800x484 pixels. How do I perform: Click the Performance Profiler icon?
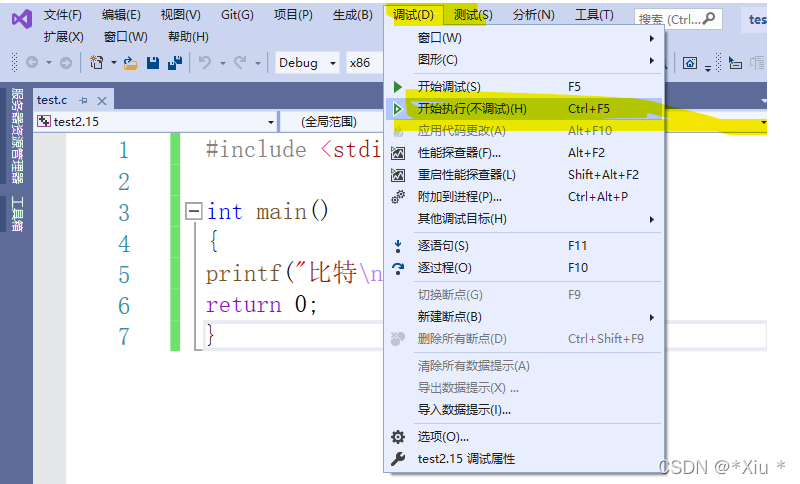click(x=398, y=152)
